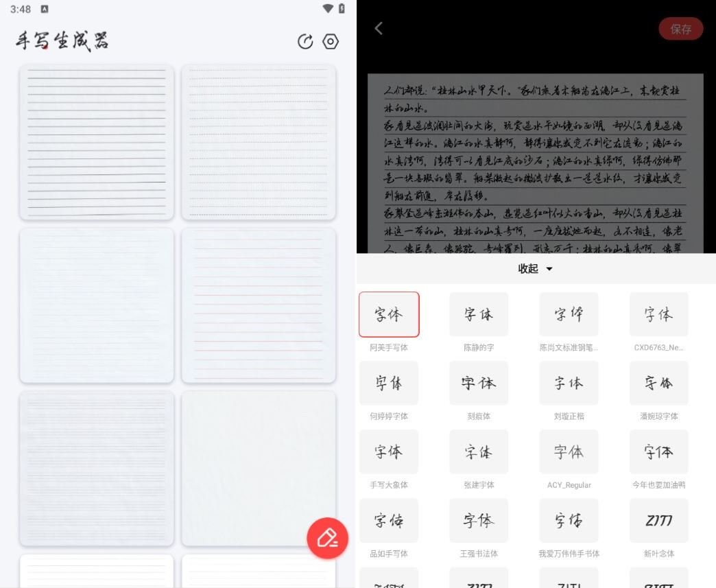Choose the 手写大象体 font sample
The width and height of the screenshot is (716, 588).
click(x=389, y=452)
